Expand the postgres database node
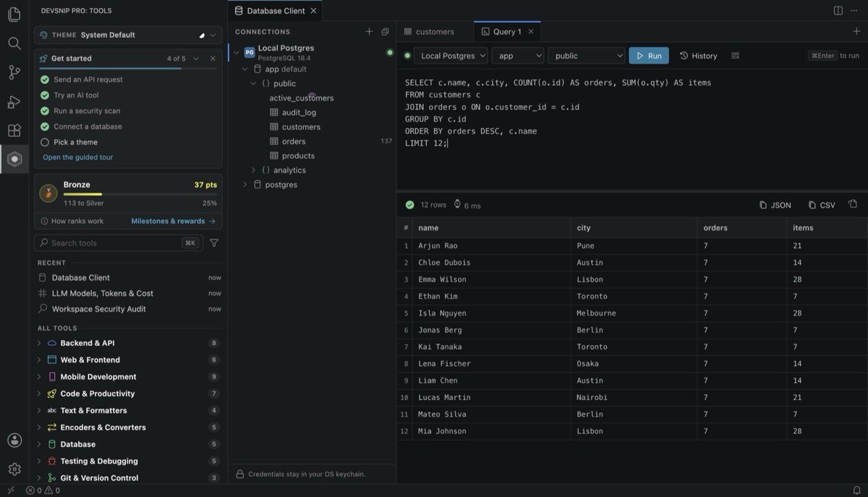The image size is (868, 497). tap(244, 185)
